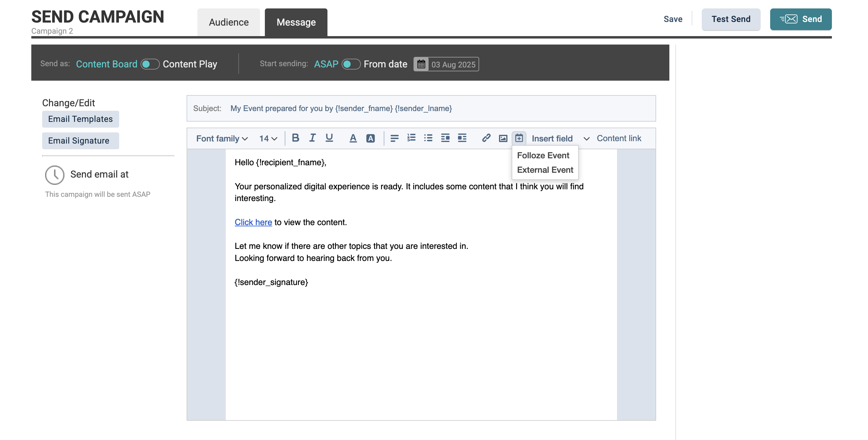Viewport: 868px width, 440px height.
Task: Apply bold formatting in the editor toolbar
Action: pyautogui.click(x=295, y=138)
